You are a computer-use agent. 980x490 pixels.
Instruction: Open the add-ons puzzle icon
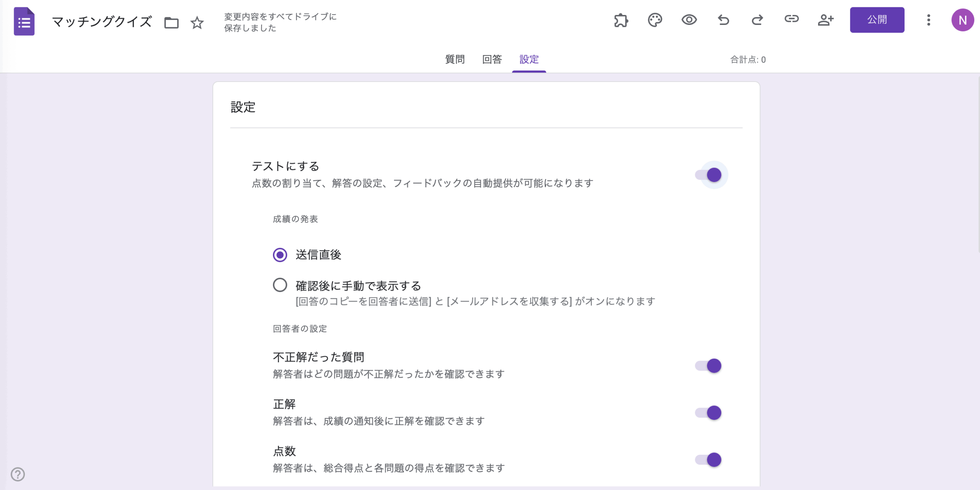(x=621, y=20)
